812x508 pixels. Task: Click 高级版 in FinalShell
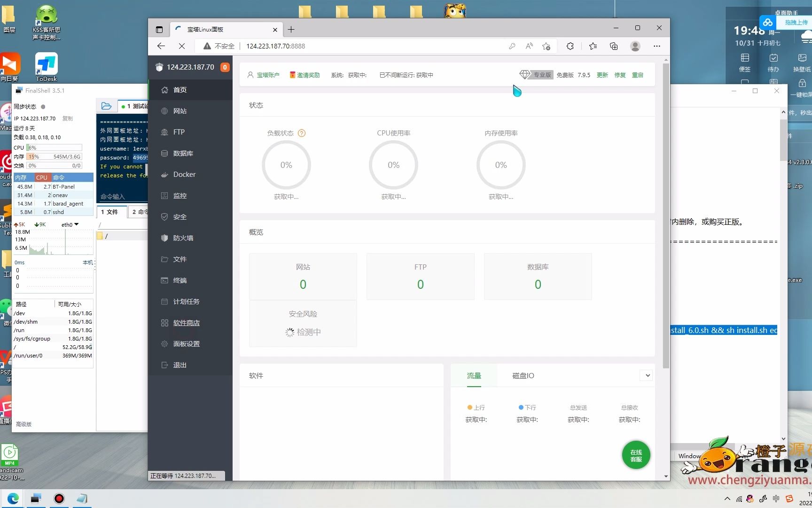(23, 424)
